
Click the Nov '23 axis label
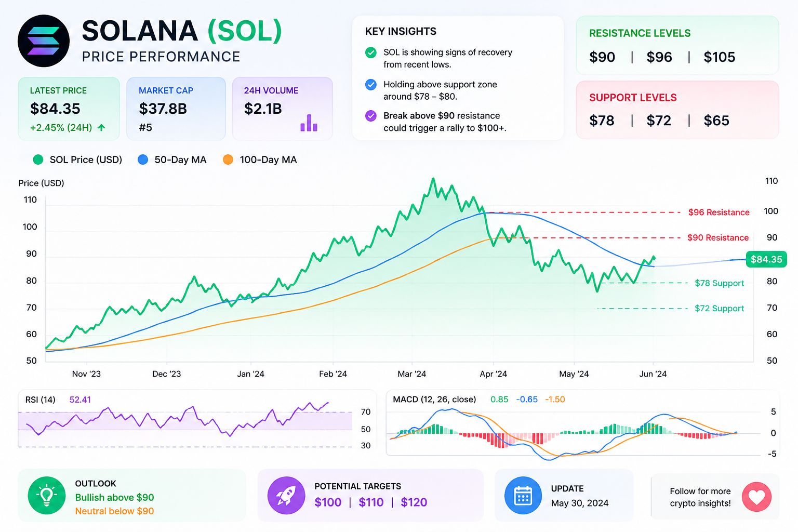[x=86, y=374]
